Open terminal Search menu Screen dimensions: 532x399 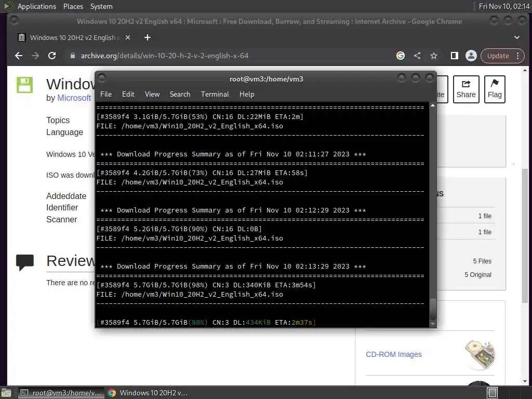tap(180, 95)
